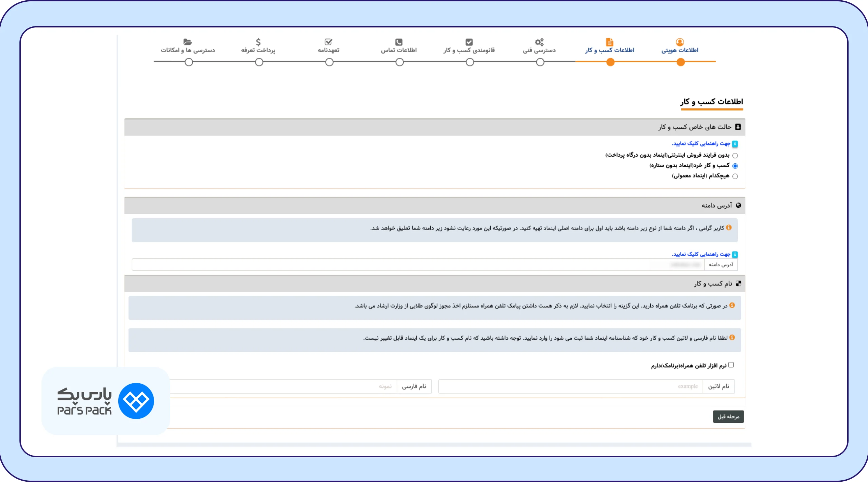The height and width of the screenshot is (482, 868).
Task: Click the orange step circle under اطلاعات کسب و کار
Action: pos(610,62)
